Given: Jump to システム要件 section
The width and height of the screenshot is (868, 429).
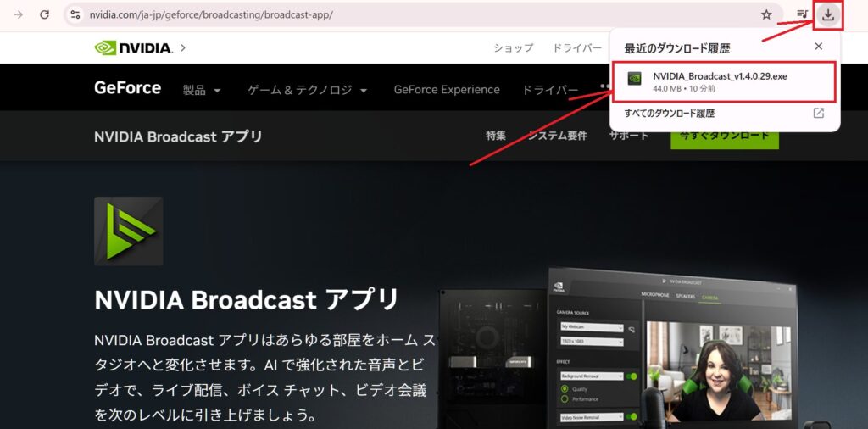Looking at the screenshot, I should coord(558,136).
